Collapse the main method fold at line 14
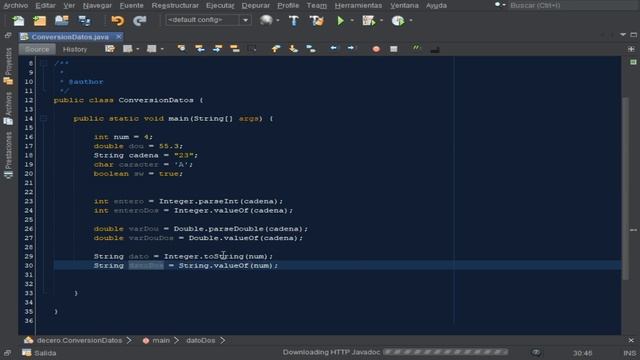This screenshot has height=360, width=640. click(x=43, y=118)
